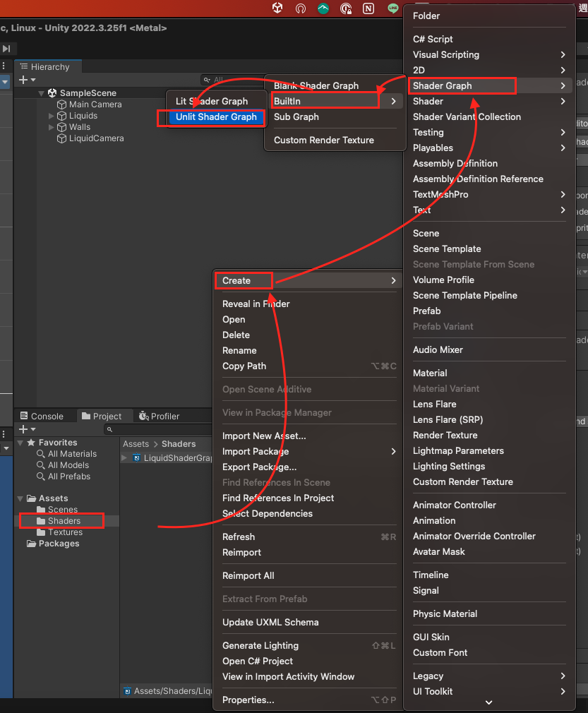Open the Shader submenu
588x713 pixels.
pos(489,102)
